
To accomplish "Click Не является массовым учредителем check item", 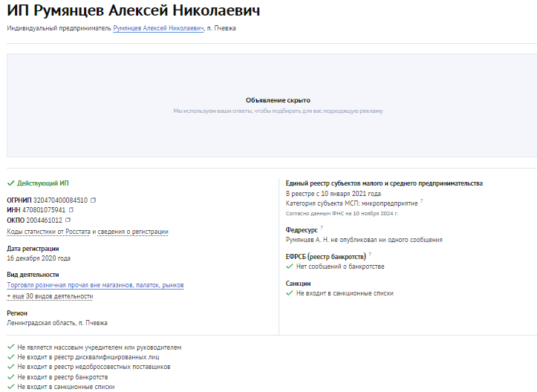I will pyautogui.click(x=94, y=347).
